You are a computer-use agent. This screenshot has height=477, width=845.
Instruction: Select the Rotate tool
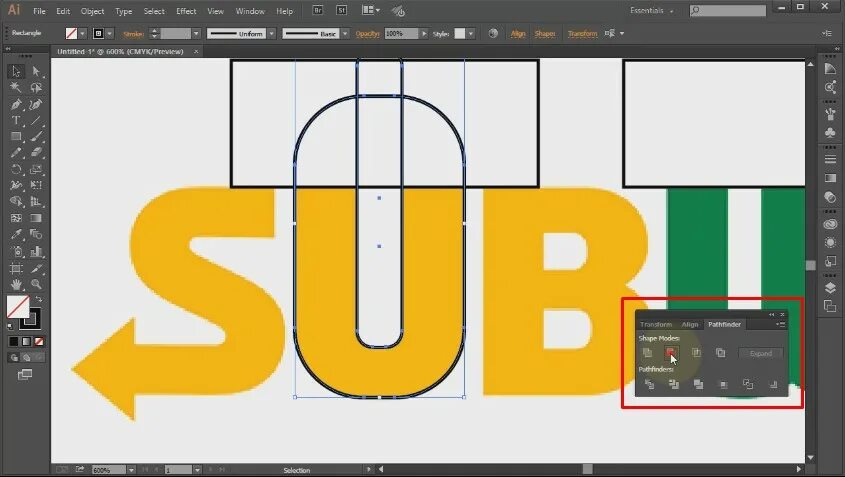pos(16,169)
